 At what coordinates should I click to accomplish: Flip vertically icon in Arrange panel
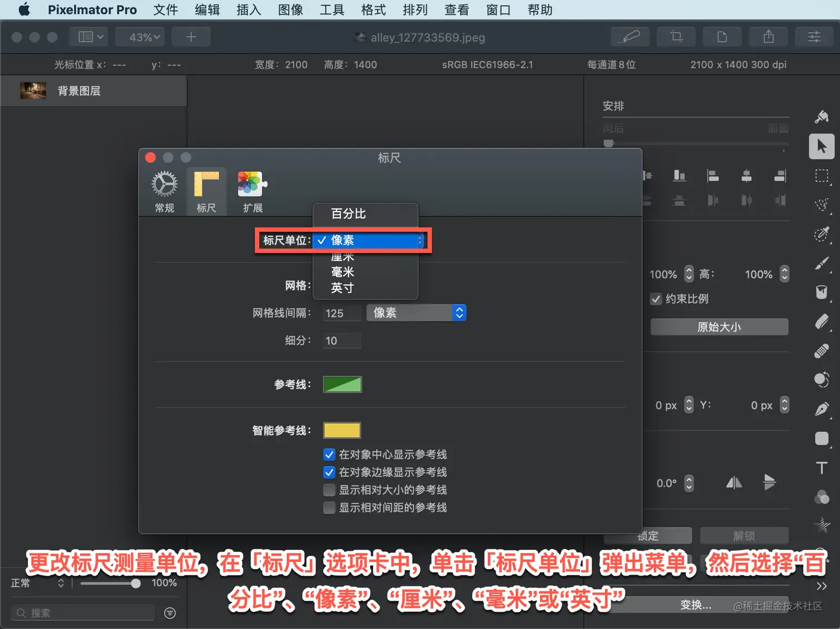tap(769, 482)
